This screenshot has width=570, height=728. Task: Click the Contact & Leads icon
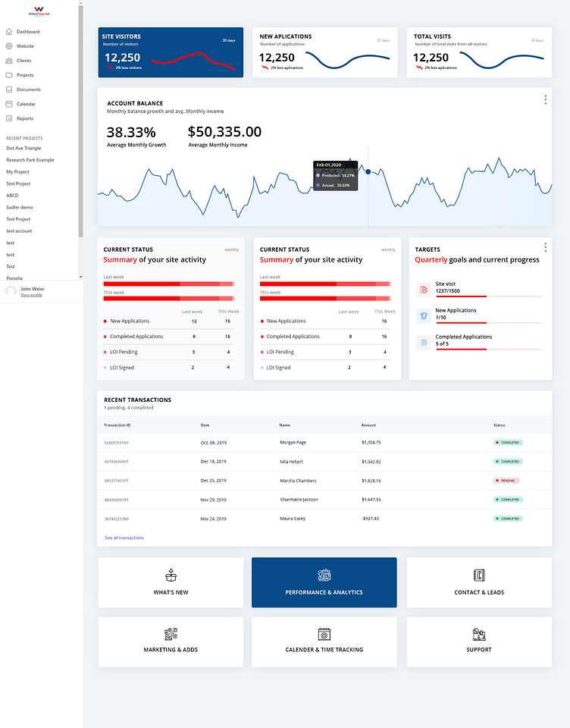[478, 575]
